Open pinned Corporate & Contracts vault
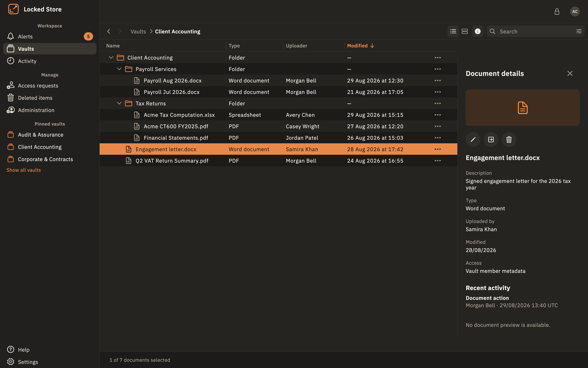Screen dimensions: 588x368 coord(50,159)
